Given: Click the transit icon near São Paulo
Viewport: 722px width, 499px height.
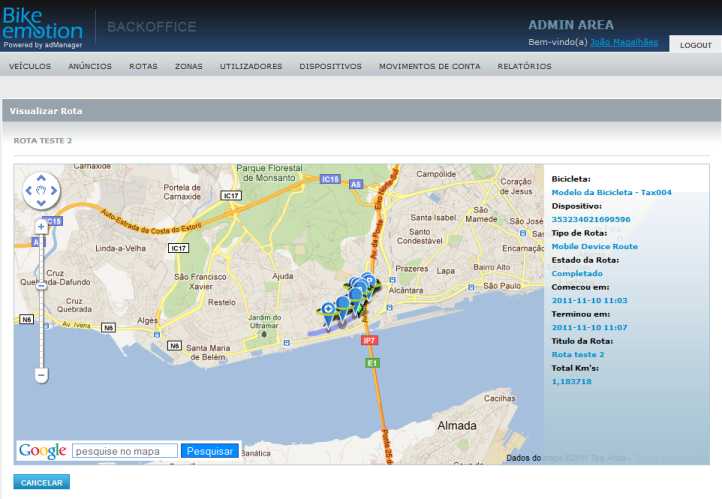Looking at the screenshot, I should 471,287.
